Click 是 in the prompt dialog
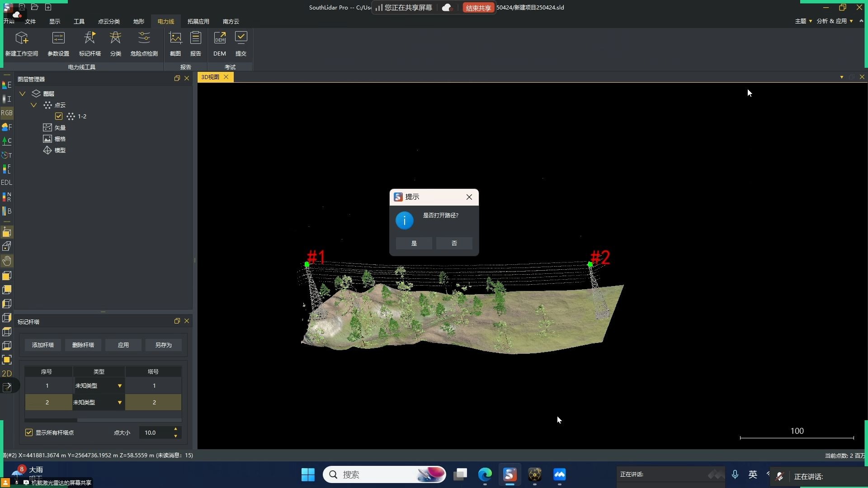 (414, 243)
